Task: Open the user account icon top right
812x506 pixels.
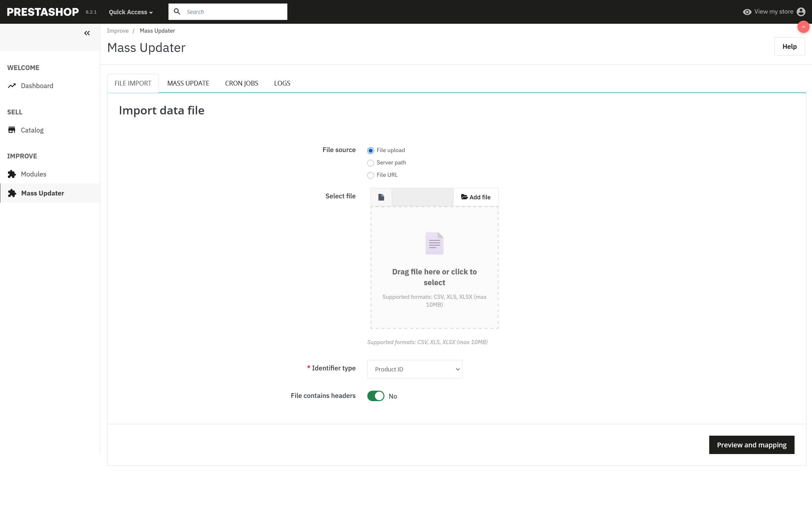Action: pos(801,11)
